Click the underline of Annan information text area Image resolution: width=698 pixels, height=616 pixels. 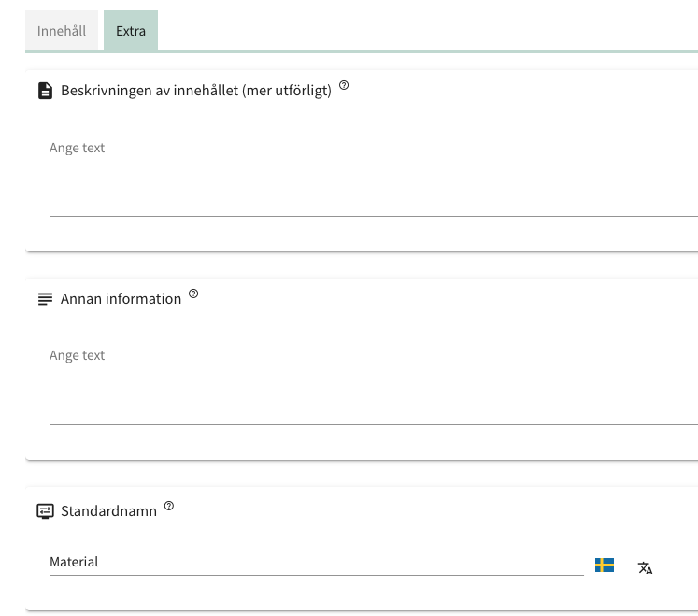click(374, 424)
